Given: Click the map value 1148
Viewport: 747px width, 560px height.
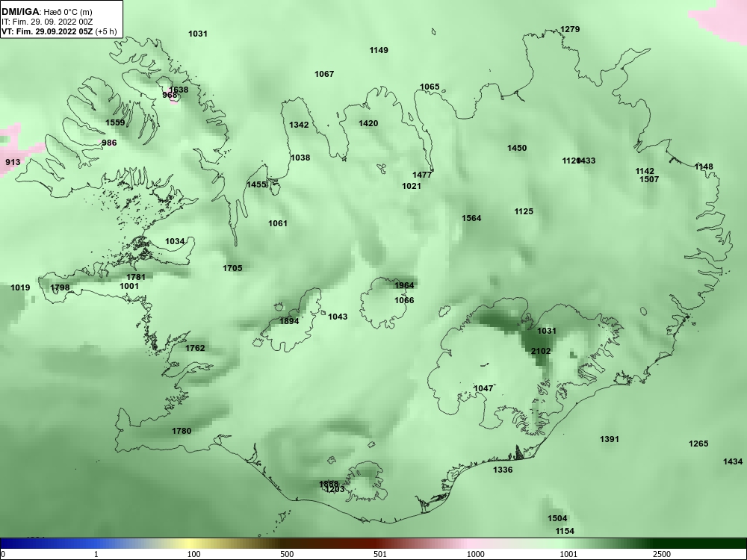Looking at the screenshot, I should coord(704,167).
